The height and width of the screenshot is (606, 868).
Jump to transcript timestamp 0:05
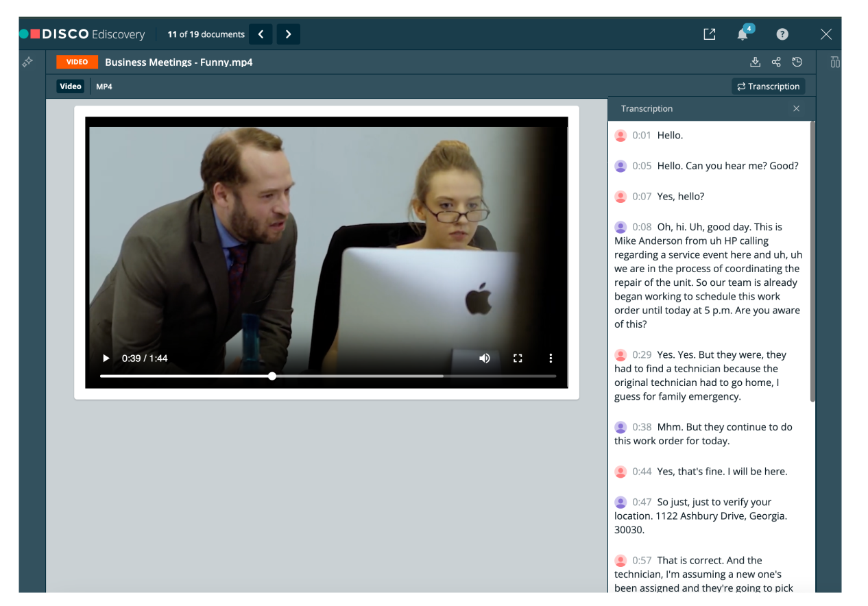642,166
